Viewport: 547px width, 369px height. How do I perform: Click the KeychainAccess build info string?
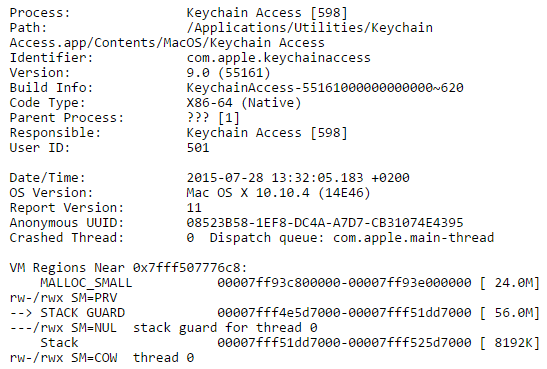tap(325, 88)
